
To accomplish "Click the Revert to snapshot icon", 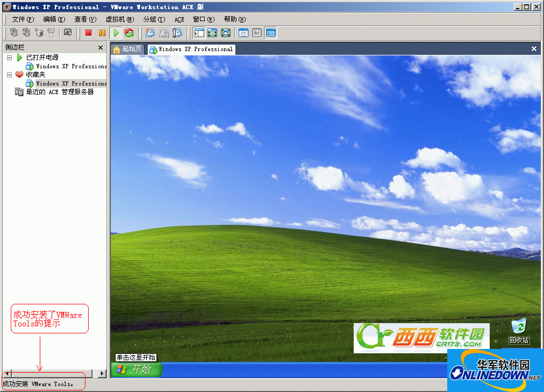I will [x=164, y=33].
